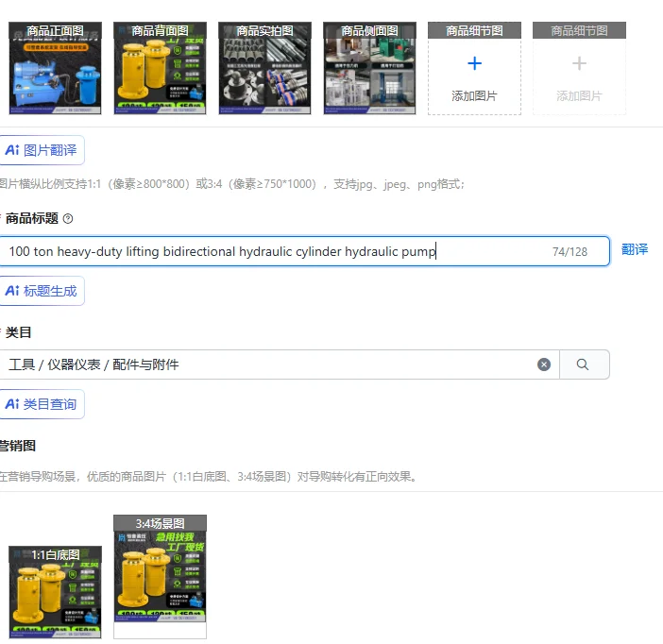The image size is (663, 644).
Task: Open the 商品侧面图 product thumbnail
Action: pyautogui.click(x=369, y=68)
